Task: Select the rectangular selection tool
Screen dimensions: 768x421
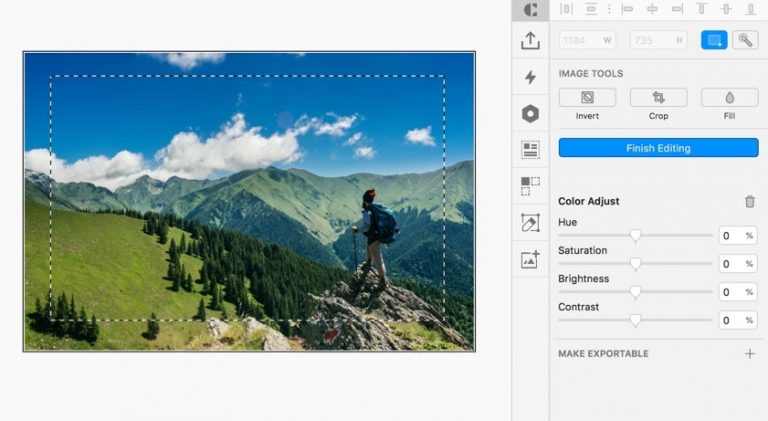Action: pos(714,40)
